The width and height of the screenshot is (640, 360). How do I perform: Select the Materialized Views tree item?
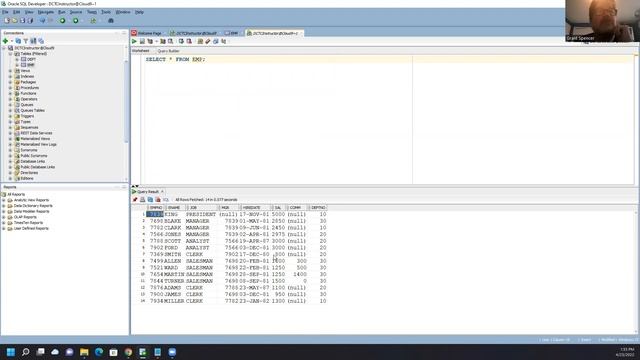(35, 139)
